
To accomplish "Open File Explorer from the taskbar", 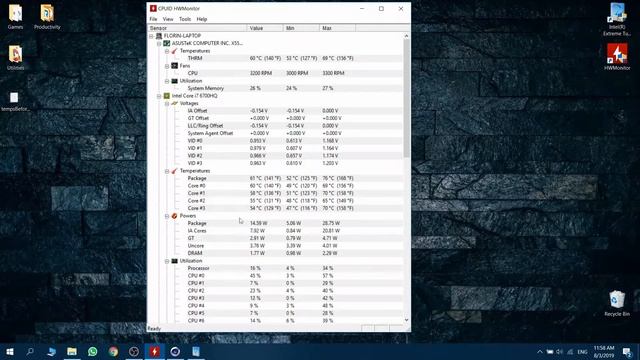I will point(72,351).
